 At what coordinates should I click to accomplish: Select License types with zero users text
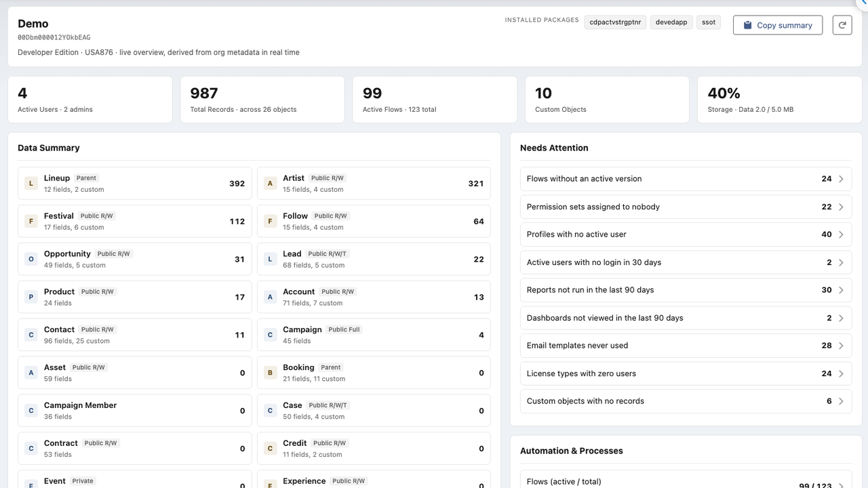click(x=581, y=373)
